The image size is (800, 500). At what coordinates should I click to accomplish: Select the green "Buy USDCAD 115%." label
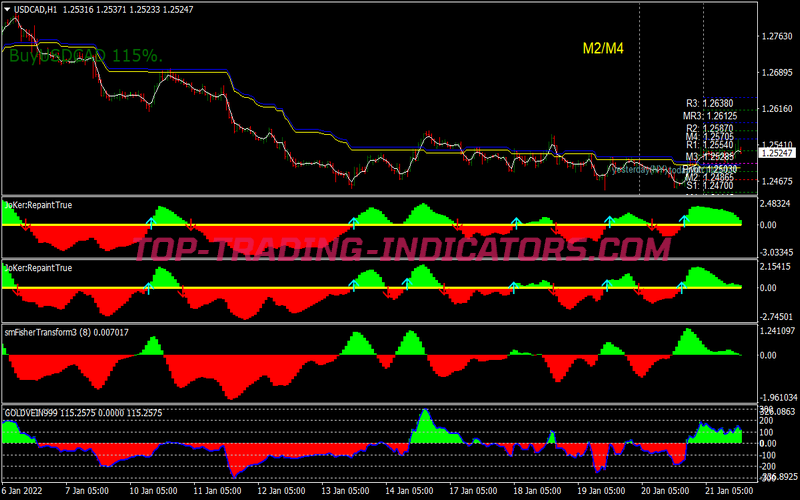[86, 56]
